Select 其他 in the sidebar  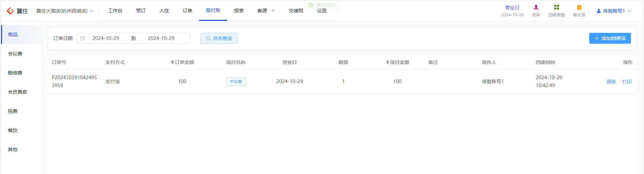pyautogui.click(x=22, y=149)
